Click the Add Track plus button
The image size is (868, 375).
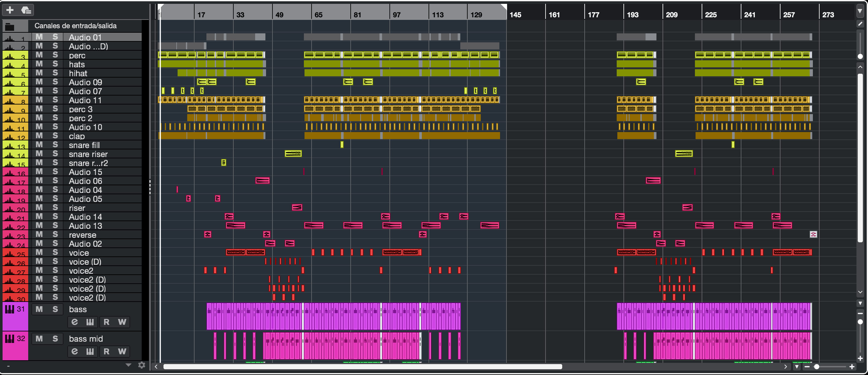pos(10,10)
